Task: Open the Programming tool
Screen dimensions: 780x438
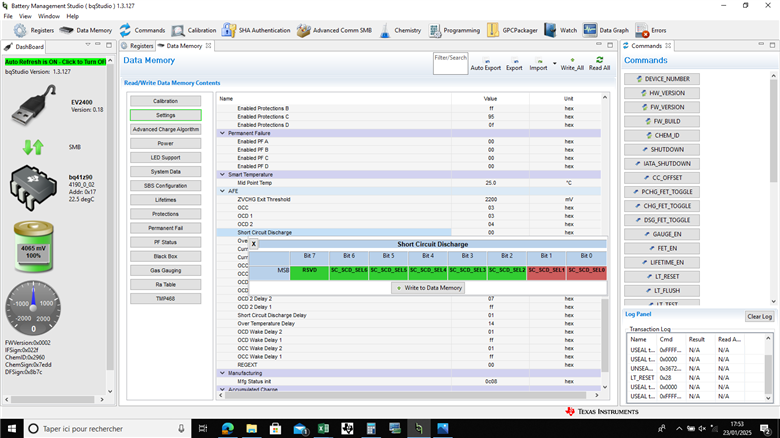Action: 435,30
